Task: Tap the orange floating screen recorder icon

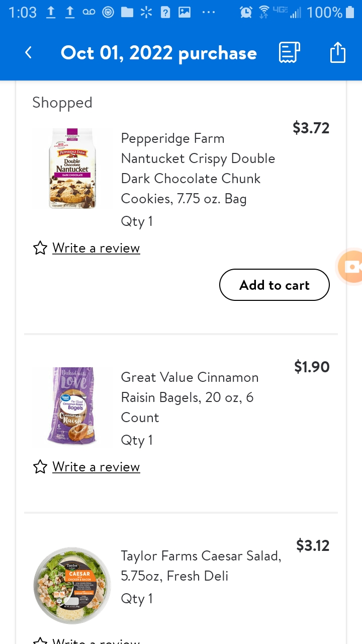Action: point(351,267)
